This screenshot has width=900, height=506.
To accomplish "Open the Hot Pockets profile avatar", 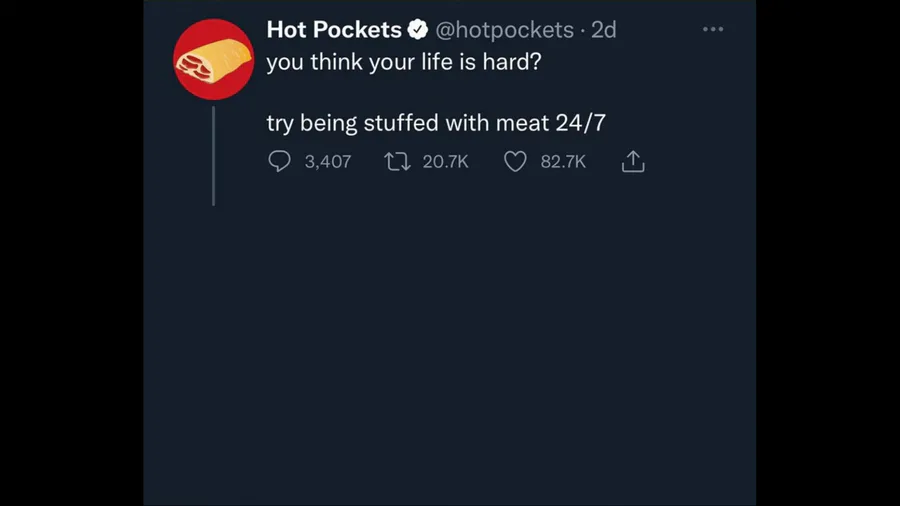I will click(x=213, y=58).
